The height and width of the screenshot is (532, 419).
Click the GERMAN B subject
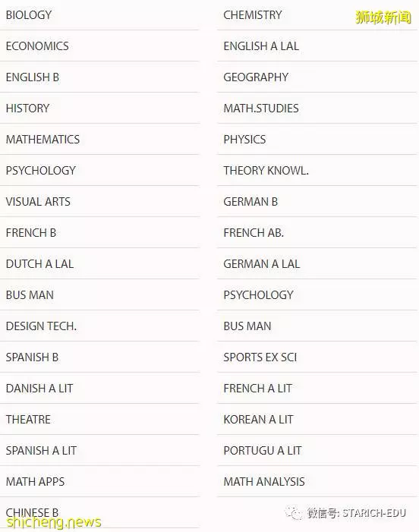pyautogui.click(x=317, y=202)
